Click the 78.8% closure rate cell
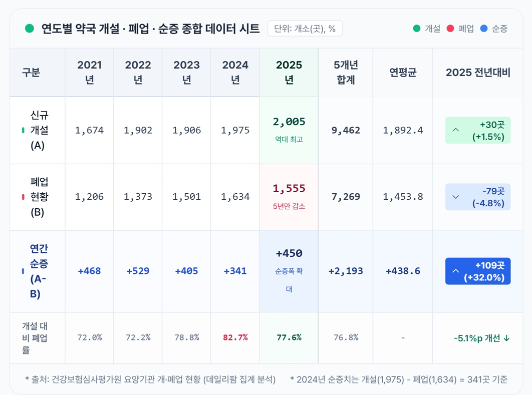 pyautogui.click(x=186, y=337)
